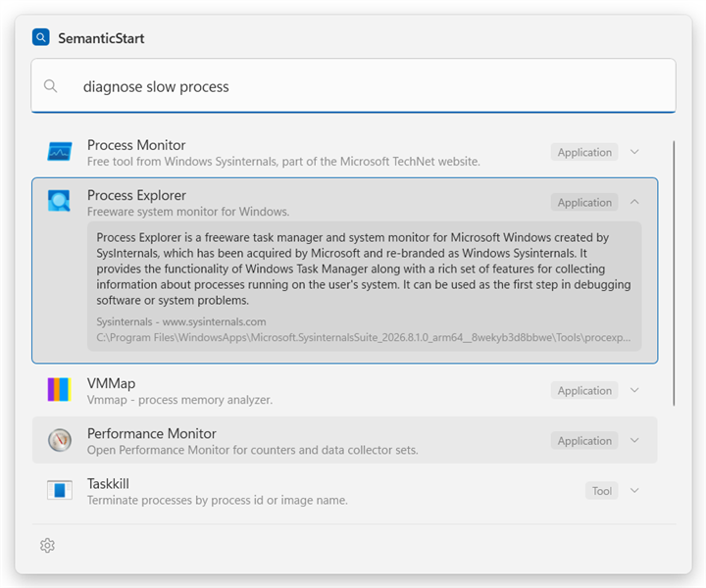This screenshot has width=706, height=588.
Task: Click the Application badge on Process Explorer
Action: pos(584,202)
